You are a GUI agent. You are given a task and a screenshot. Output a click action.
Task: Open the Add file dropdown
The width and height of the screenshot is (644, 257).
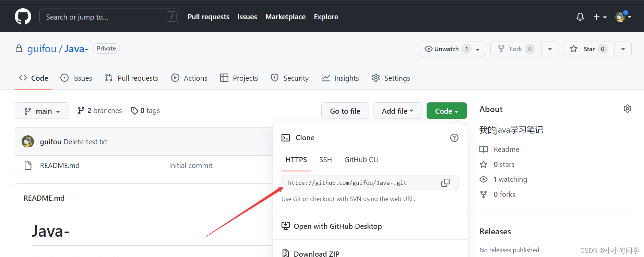397,111
